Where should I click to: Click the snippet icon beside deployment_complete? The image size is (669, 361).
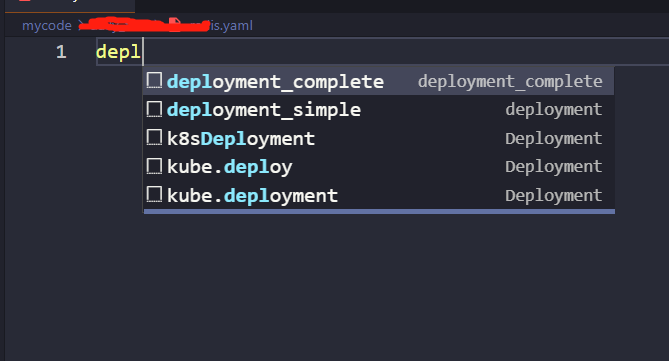click(x=154, y=80)
